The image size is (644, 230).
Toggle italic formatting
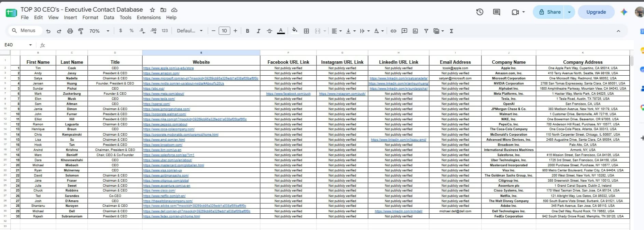coord(258,31)
